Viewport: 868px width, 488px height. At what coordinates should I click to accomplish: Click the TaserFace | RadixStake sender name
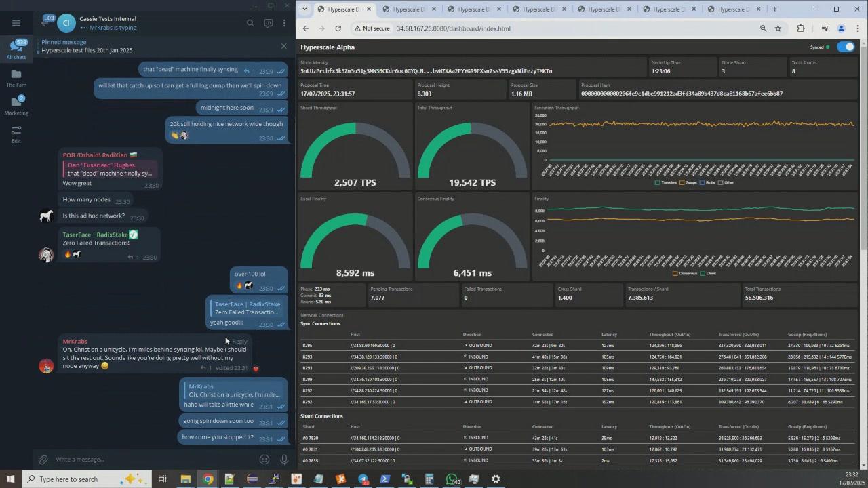coord(96,235)
